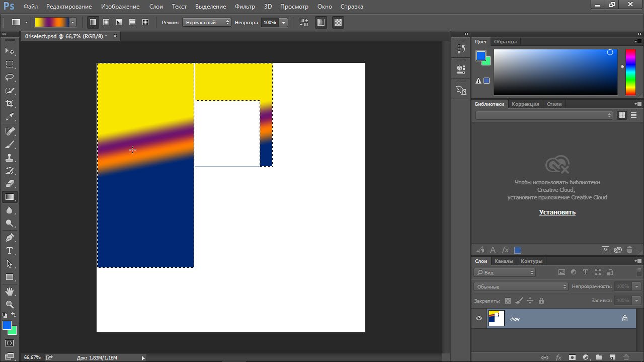Viewport: 644px width, 362px height.
Task: Open the Режим dropdown set to Нормальный
Action: click(207, 23)
